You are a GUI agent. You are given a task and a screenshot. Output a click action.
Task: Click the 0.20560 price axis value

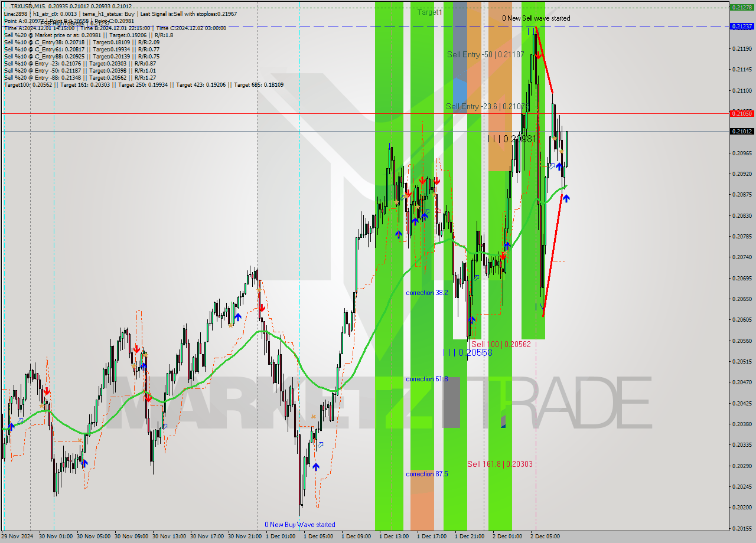[x=742, y=341]
